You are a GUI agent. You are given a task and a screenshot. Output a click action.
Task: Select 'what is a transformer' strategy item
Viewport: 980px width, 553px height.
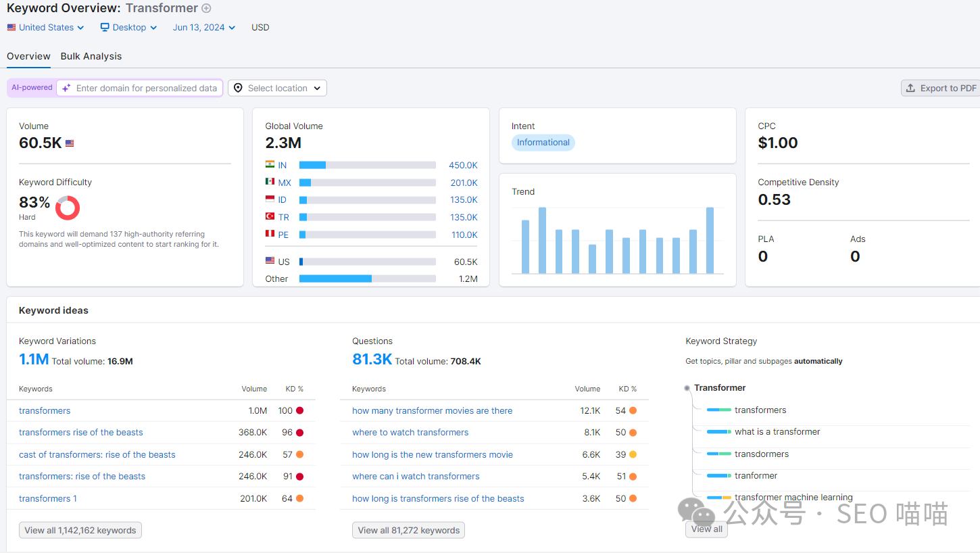[x=777, y=432]
